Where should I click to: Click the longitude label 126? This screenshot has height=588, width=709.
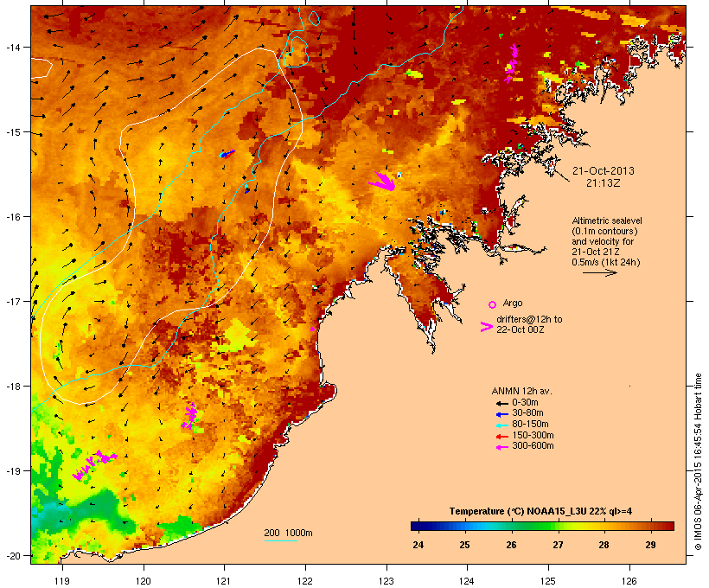629,581
